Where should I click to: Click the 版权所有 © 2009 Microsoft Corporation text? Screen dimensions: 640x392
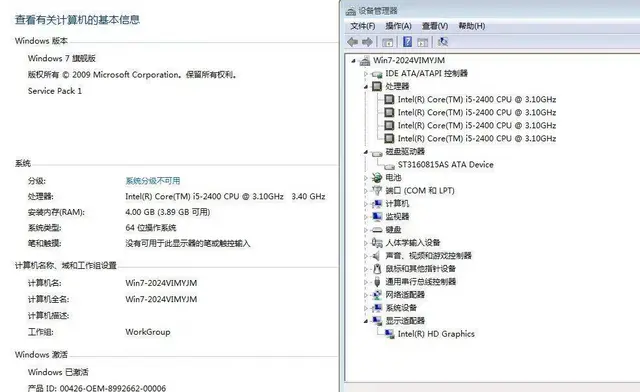click(x=132, y=75)
